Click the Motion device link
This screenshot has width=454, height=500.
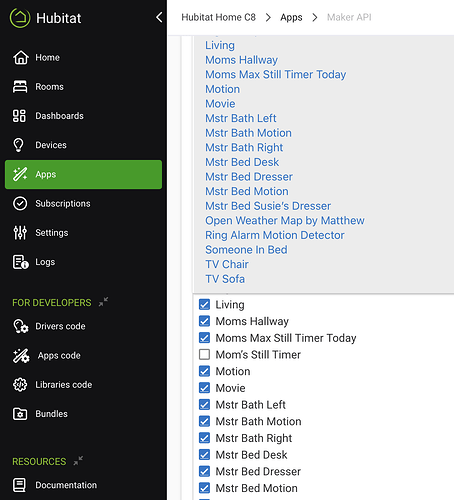click(x=222, y=89)
